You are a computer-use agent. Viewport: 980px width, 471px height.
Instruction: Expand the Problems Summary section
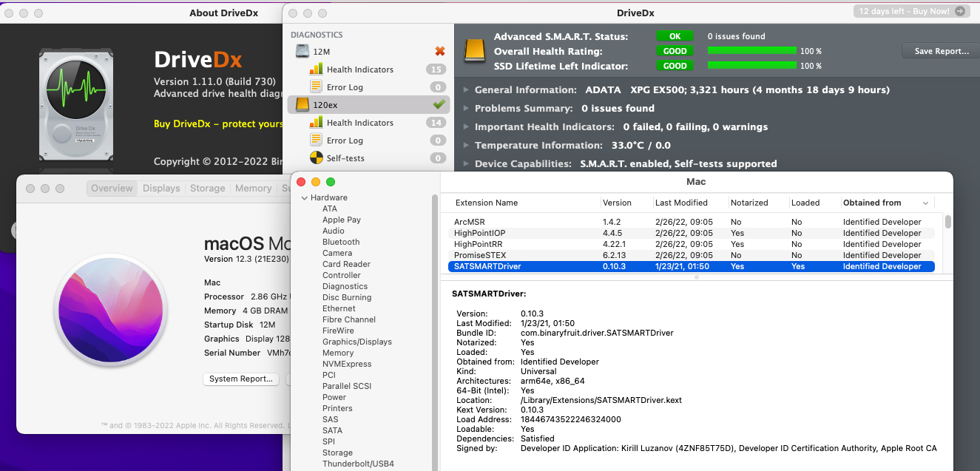pos(466,109)
